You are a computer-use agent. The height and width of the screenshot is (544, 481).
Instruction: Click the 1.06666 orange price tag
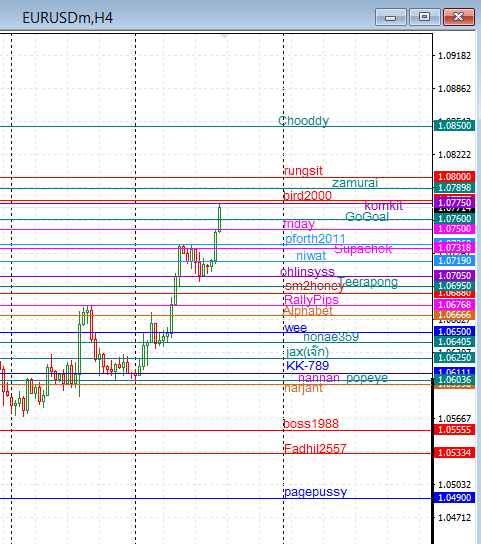click(454, 315)
